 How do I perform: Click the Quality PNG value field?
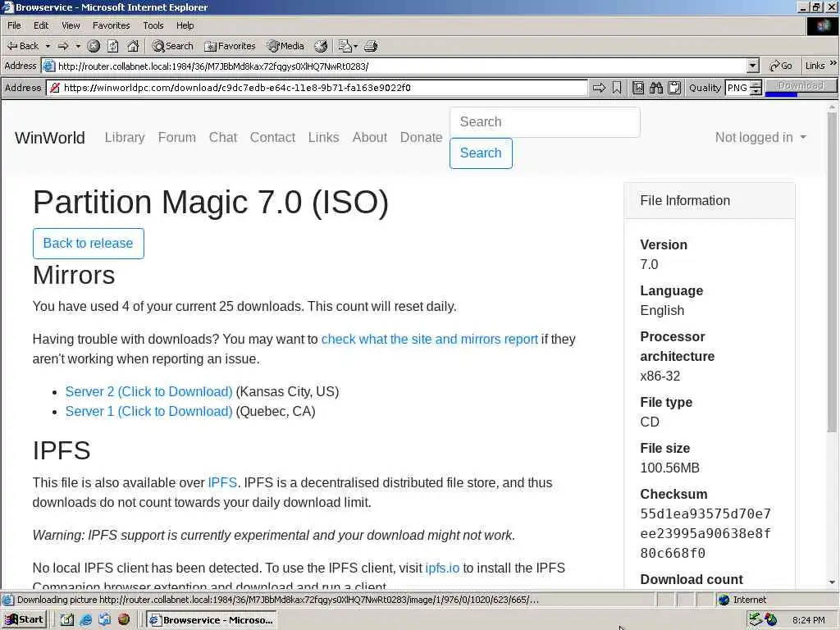(x=737, y=88)
